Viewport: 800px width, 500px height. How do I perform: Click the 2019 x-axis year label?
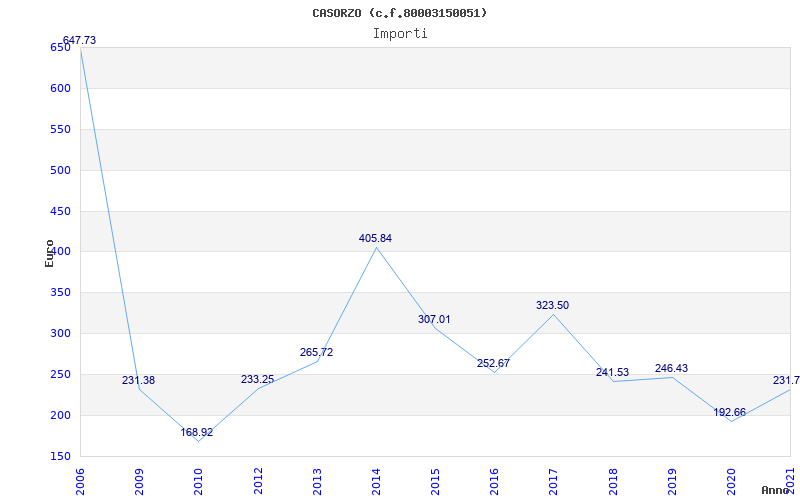point(672,481)
